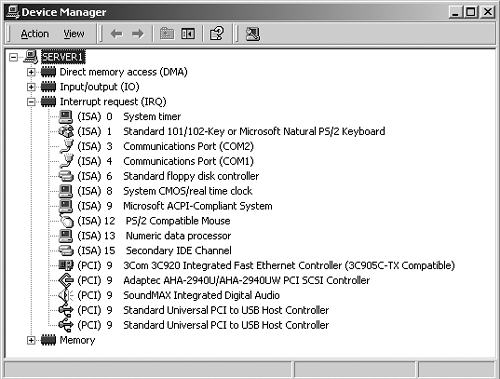Click the Input/output chip icon
This screenshot has width=500, height=379.
pyautogui.click(x=48, y=87)
